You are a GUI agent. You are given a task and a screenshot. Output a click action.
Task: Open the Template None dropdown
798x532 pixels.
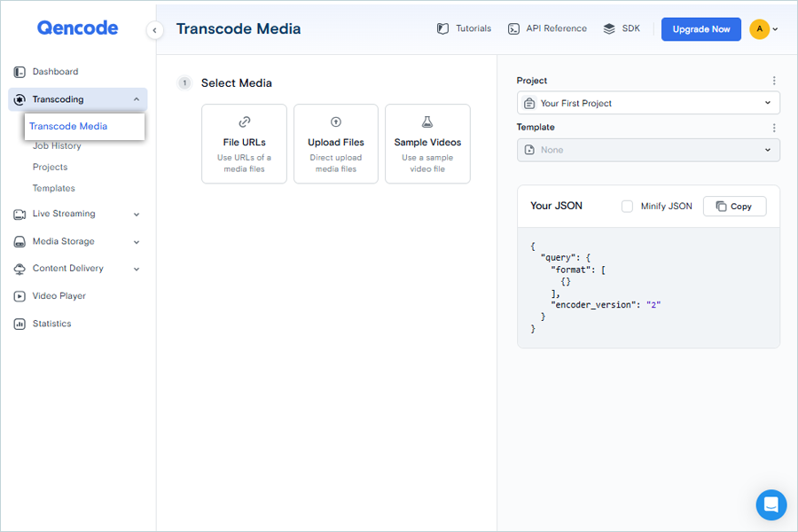[648, 150]
